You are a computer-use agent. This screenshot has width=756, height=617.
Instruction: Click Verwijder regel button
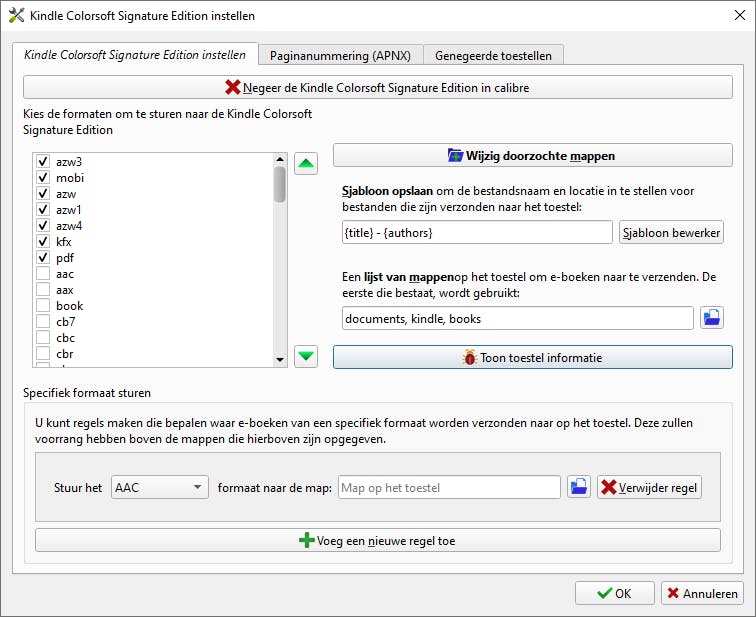[649, 487]
